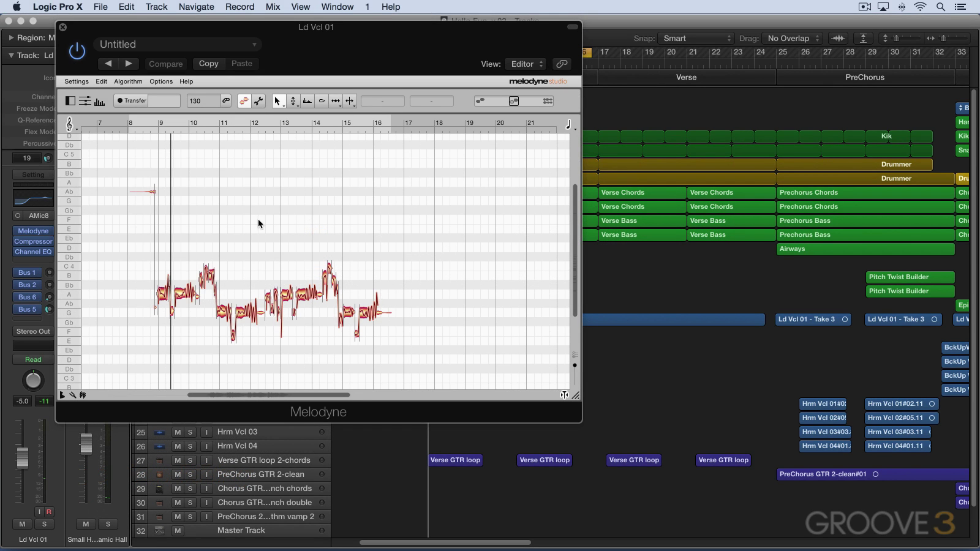This screenshot has height=551, width=980.
Task: Open the View Editor dropdown
Action: pyautogui.click(x=526, y=64)
